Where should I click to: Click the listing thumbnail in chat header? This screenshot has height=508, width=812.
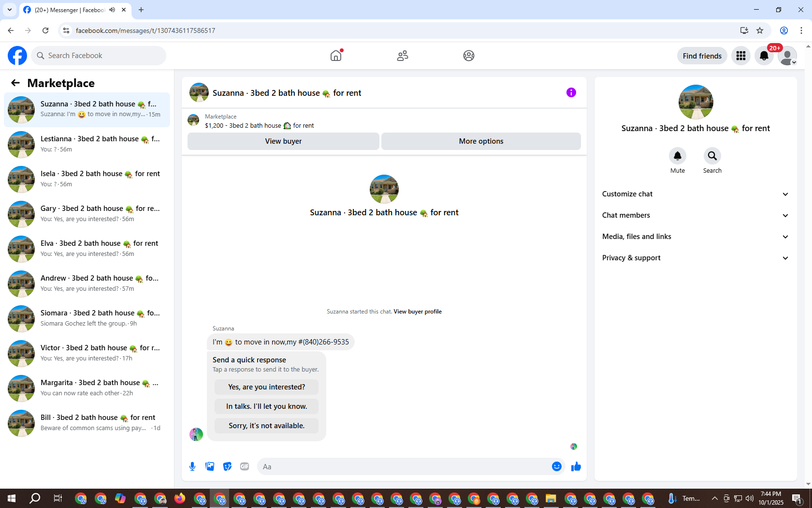(199, 92)
